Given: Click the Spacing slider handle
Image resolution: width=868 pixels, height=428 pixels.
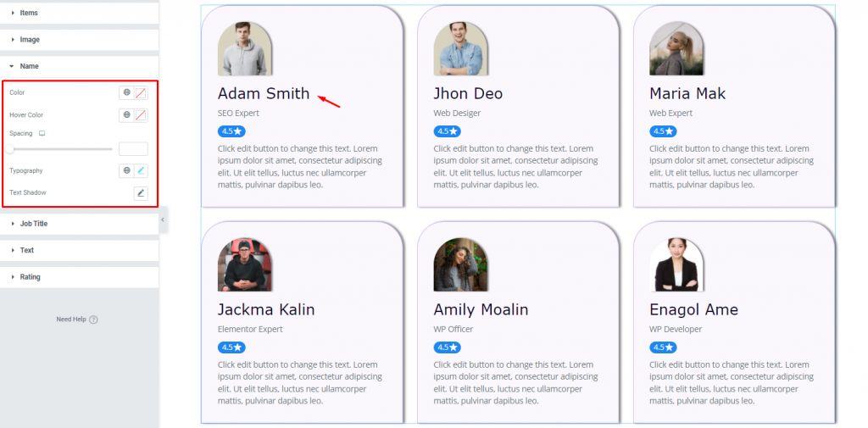Looking at the screenshot, I should pos(9,149).
